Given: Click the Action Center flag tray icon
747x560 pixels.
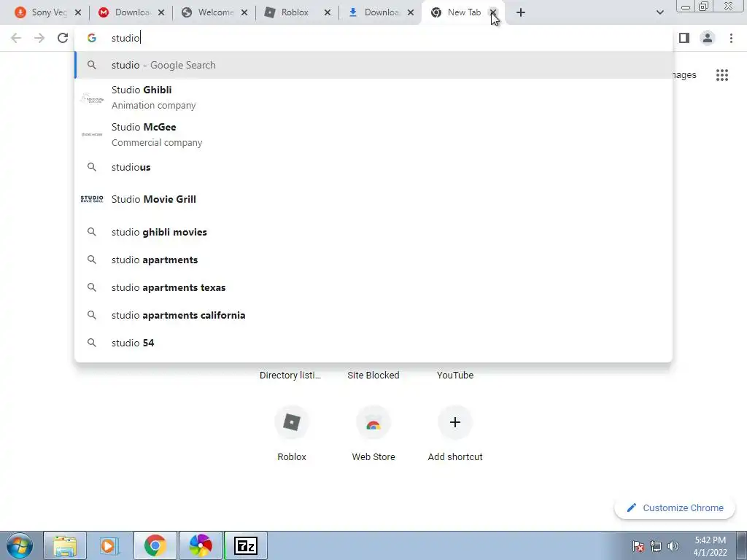Looking at the screenshot, I should point(638,546).
